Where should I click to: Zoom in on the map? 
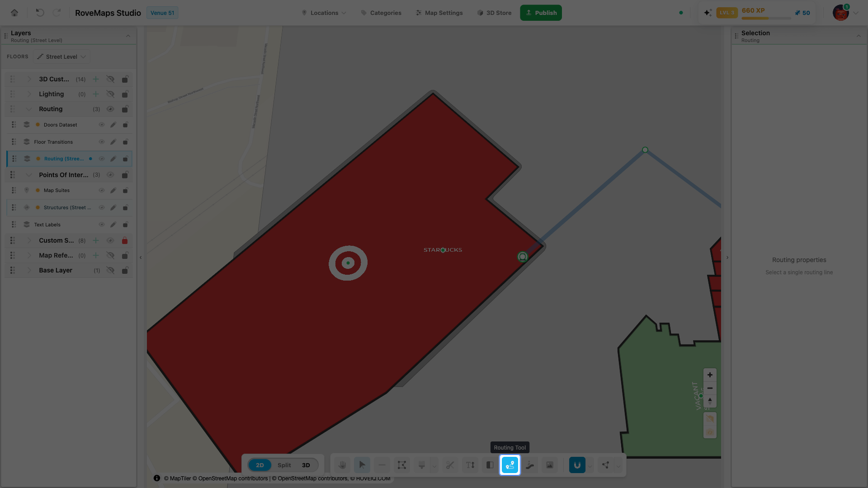click(710, 375)
